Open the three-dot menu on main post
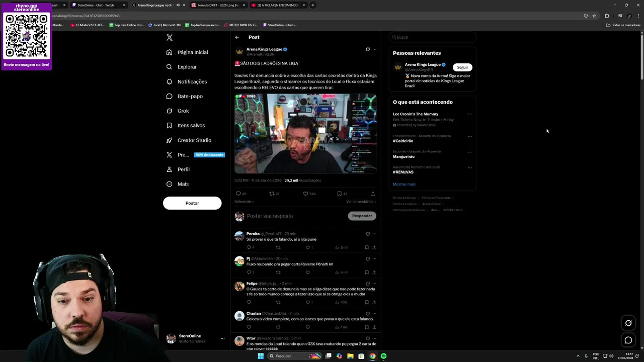644x362 pixels. click(x=374, y=49)
